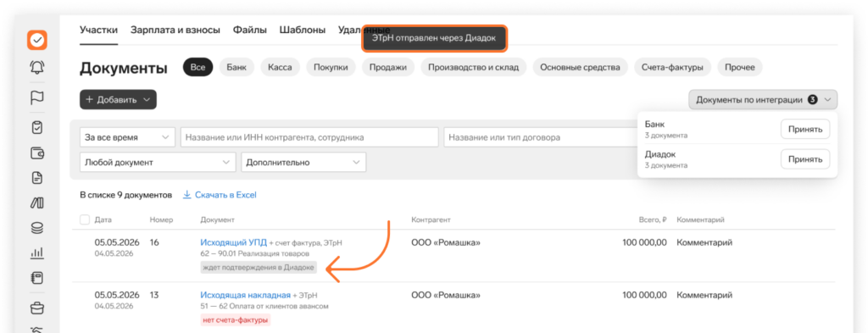
Task: Click 51 — 62 Оплата от клиентов авансом text
Action: point(264,306)
